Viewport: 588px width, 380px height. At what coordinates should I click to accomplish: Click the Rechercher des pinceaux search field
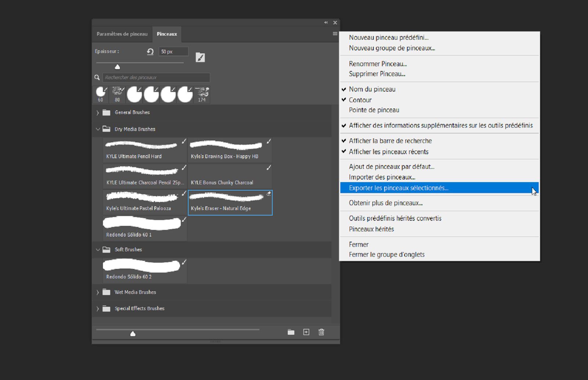[x=156, y=78]
